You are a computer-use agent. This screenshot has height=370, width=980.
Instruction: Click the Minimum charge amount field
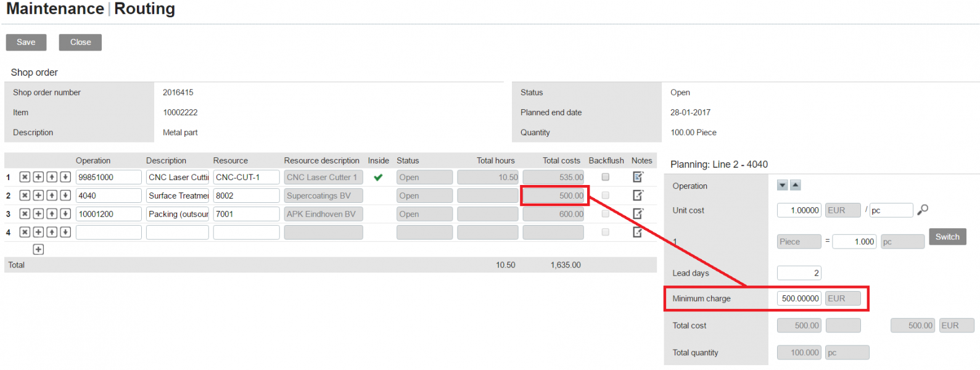click(x=799, y=298)
